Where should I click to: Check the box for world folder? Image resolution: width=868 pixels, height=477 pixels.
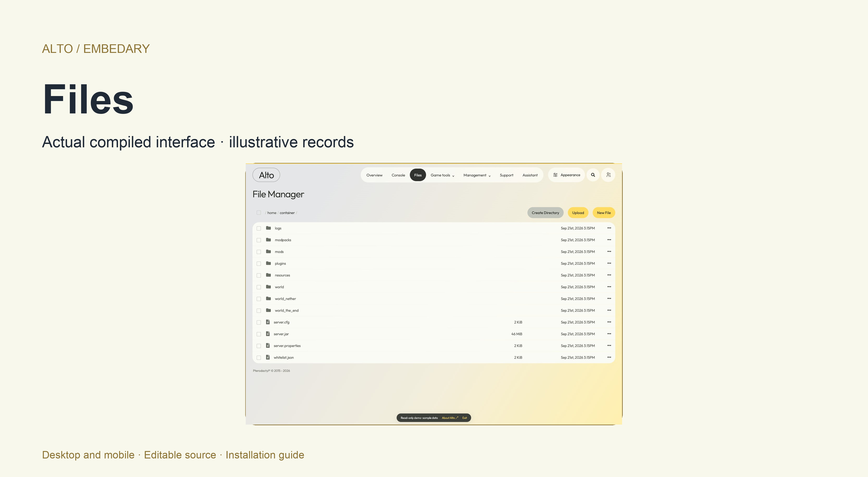point(258,287)
